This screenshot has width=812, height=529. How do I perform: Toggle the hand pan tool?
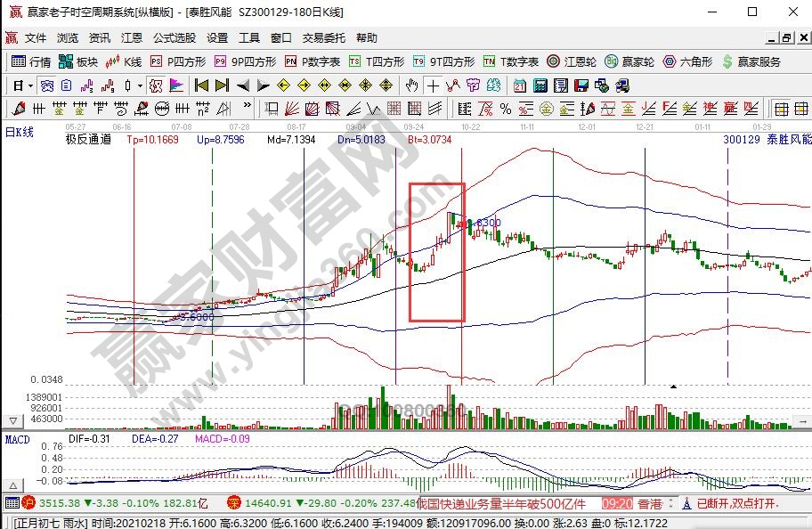pos(411,85)
